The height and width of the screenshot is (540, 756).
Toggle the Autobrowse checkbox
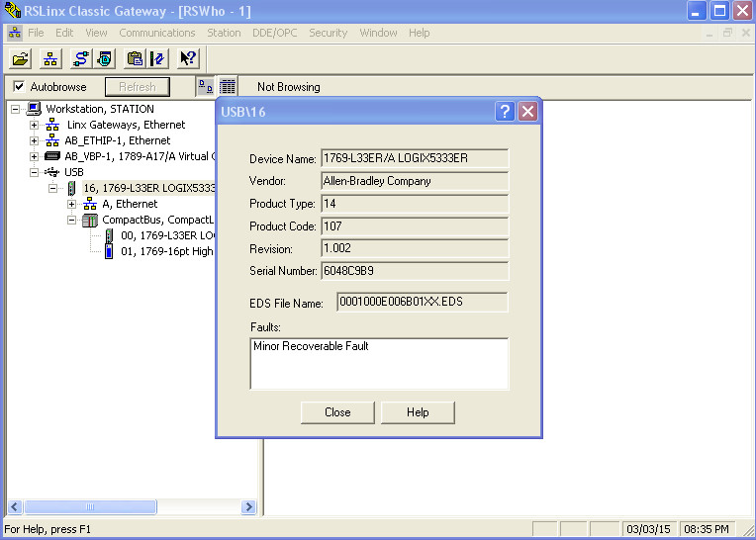[x=19, y=87]
